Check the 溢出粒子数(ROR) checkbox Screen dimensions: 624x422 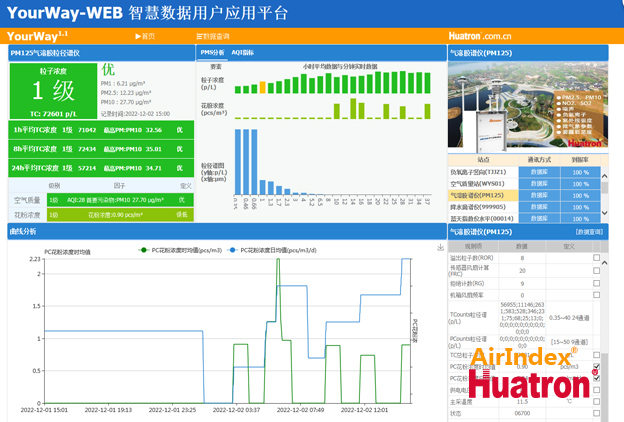pos(597,258)
